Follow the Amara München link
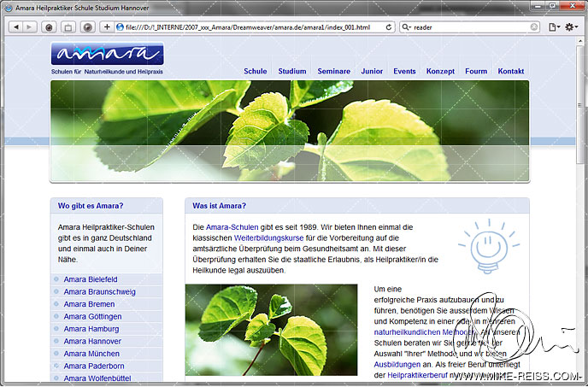The width and height of the screenshot is (588, 387). (x=91, y=354)
